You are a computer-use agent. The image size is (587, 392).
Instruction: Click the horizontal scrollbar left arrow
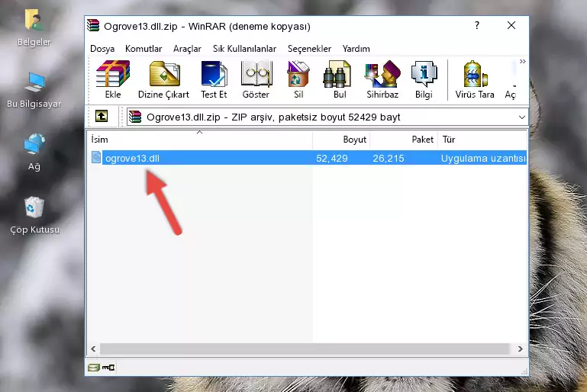click(93, 349)
